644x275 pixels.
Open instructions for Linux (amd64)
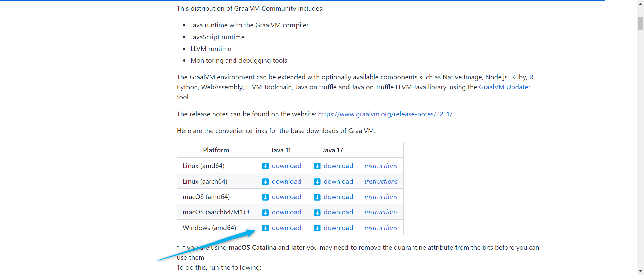coord(381,166)
